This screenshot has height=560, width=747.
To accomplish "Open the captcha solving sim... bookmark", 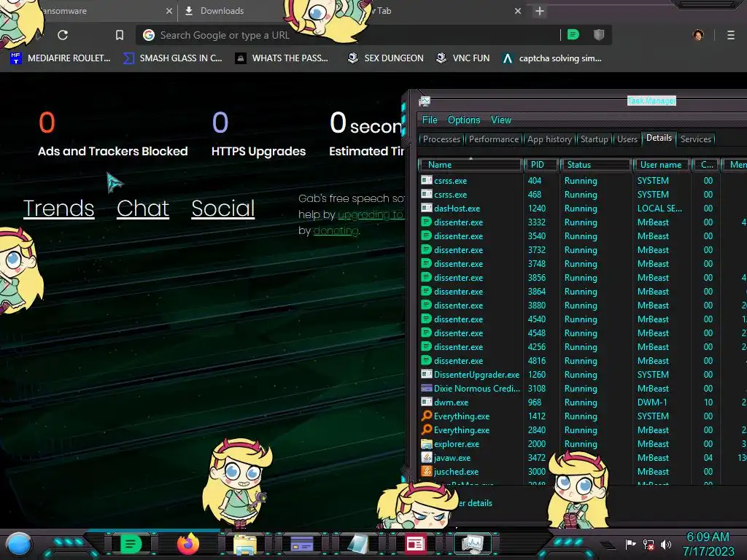I will pyautogui.click(x=552, y=58).
